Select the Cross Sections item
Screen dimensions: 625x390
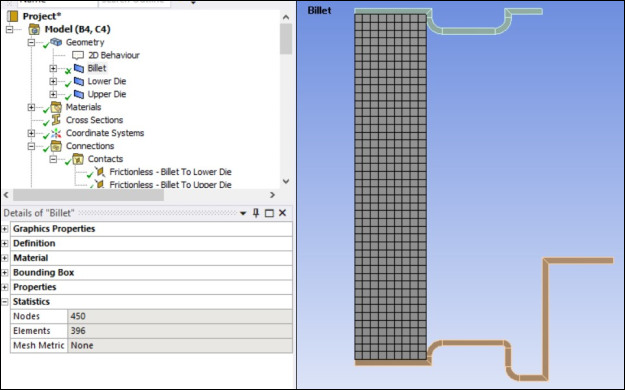pyautogui.click(x=94, y=120)
